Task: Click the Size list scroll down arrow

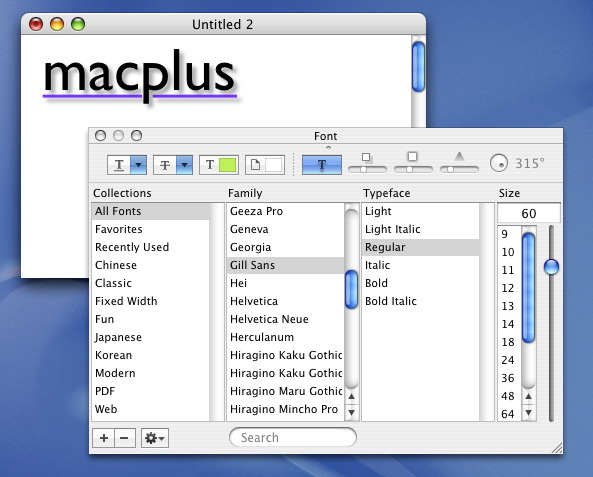Action: [x=528, y=412]
